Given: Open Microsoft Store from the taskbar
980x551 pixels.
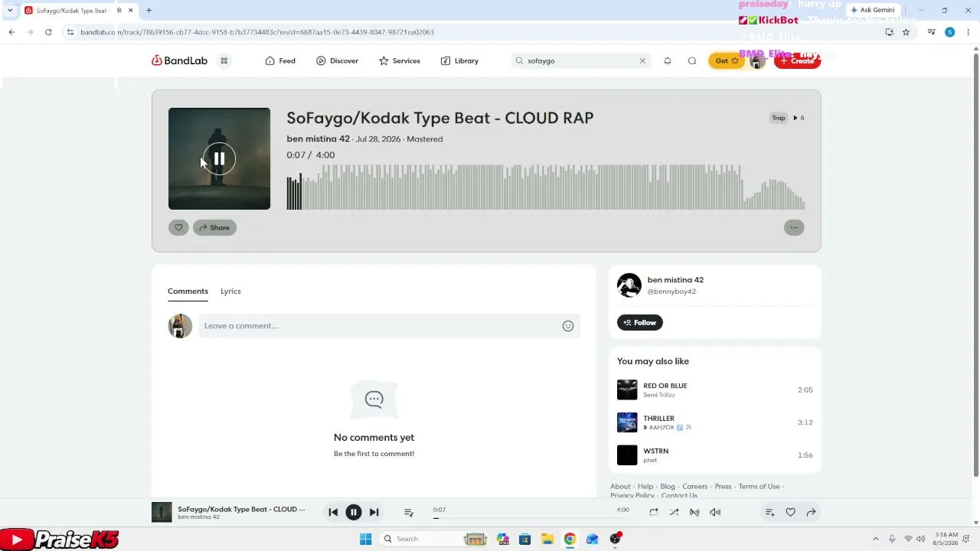Looking at the screenshot, I should click(x=524, y=539).
